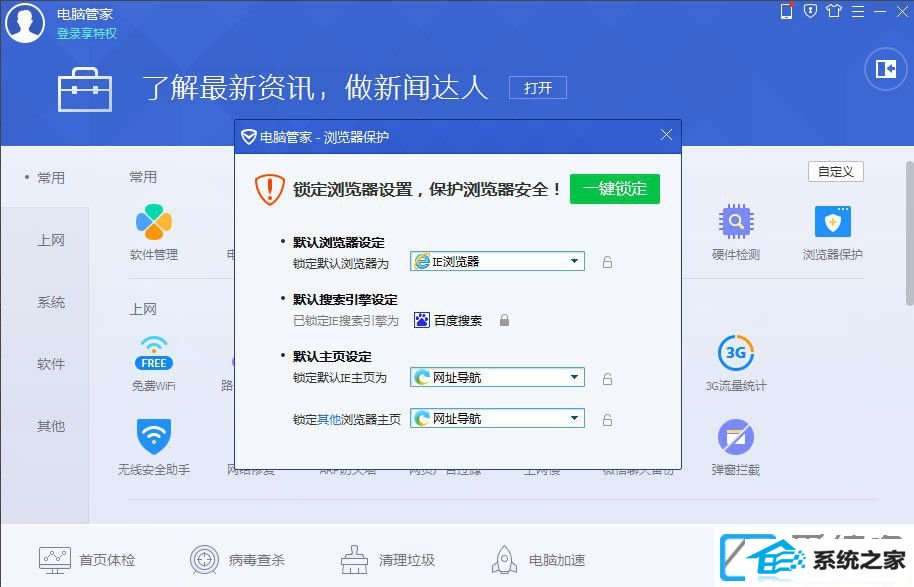Click the 病毒查杀 bottom tab

[x=237, y=560]
